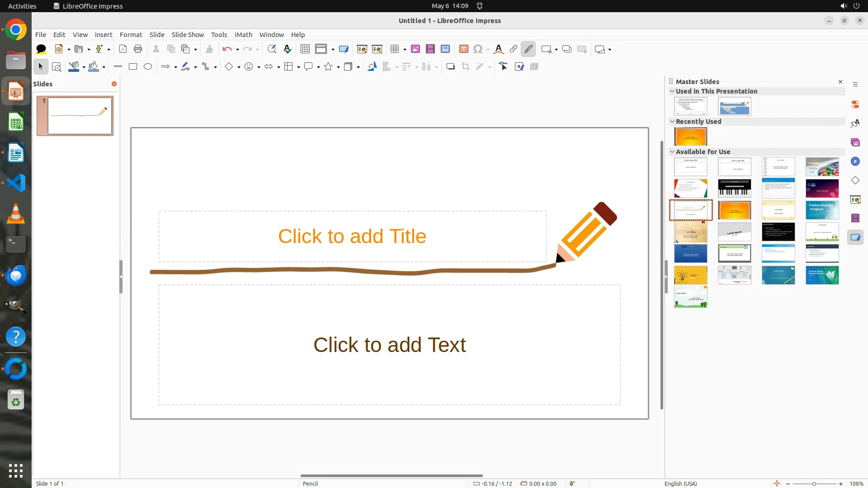Open the Insert Table dropdown arrow

405,50
